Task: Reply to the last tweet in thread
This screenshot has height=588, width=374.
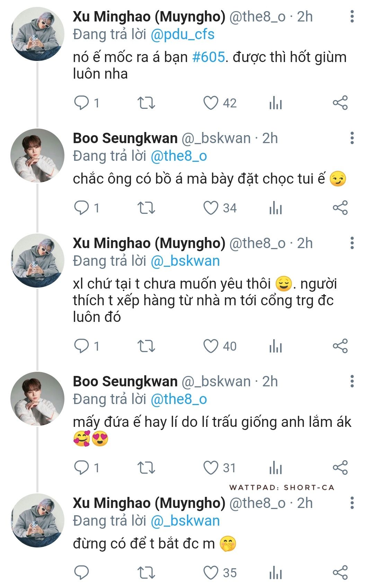Action: pyautogui.click(x=82, y=572)
